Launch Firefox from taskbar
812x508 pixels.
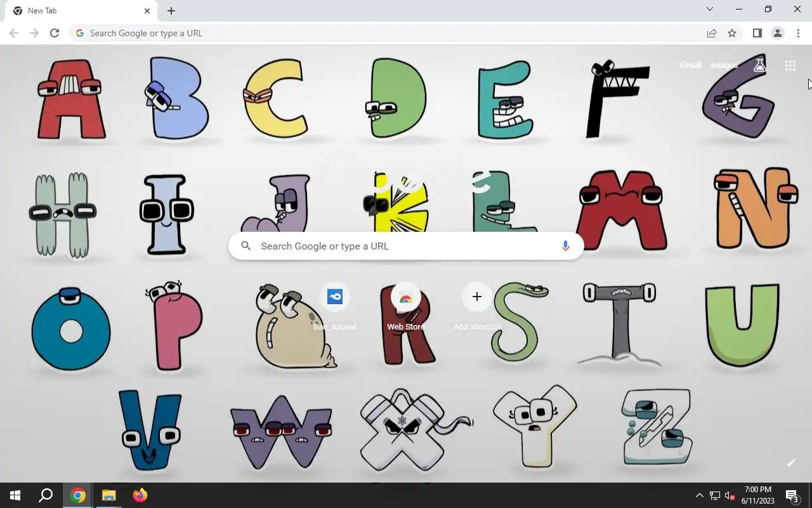point(140,495)
